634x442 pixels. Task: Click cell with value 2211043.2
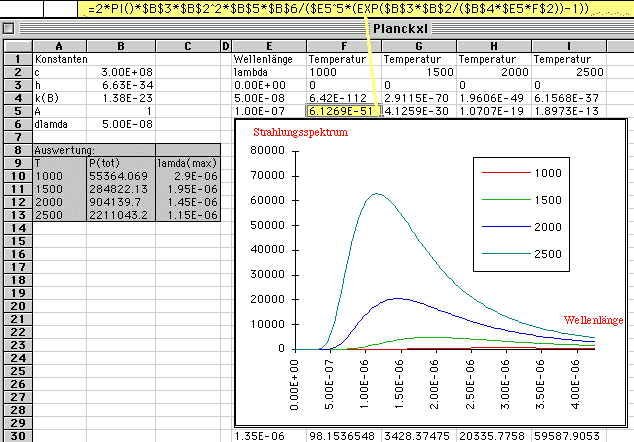pos(121,215)
